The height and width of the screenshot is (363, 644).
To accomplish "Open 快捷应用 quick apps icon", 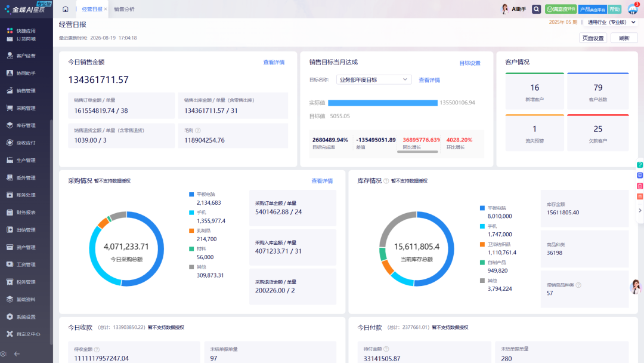I will [x=10, y=31].
